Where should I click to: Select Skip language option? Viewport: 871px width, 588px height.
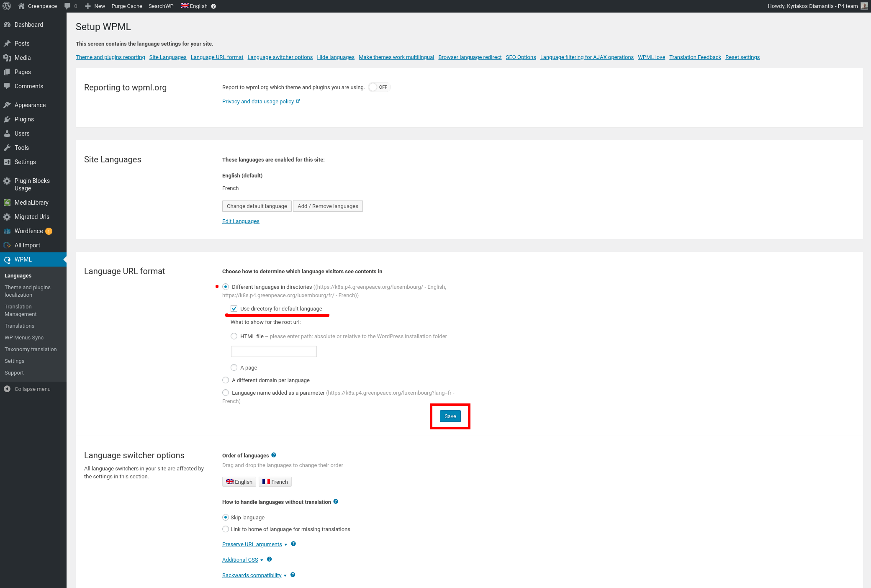click(x=226, y=517)
